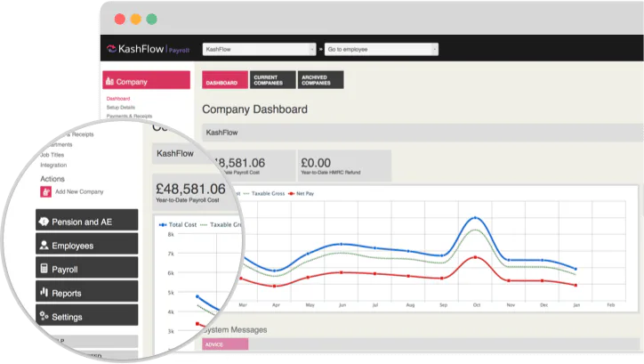
Task: Click the Advice messages tab
Action: (225, 344)
